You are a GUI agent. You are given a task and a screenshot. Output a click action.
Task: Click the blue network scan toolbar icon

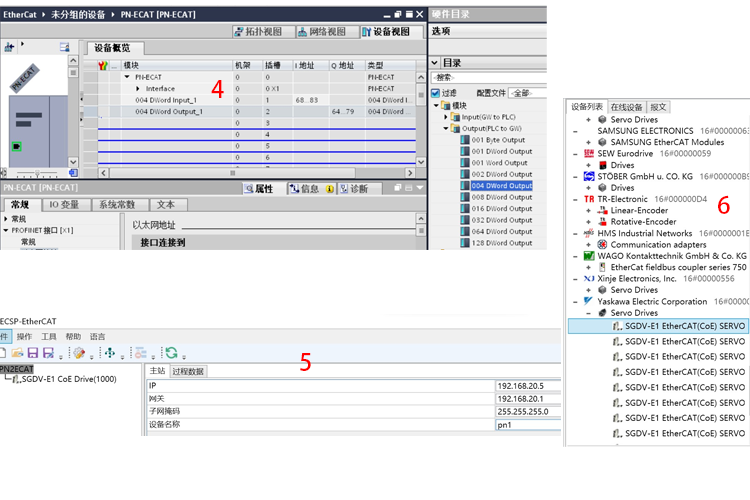[x=110, y=353]
